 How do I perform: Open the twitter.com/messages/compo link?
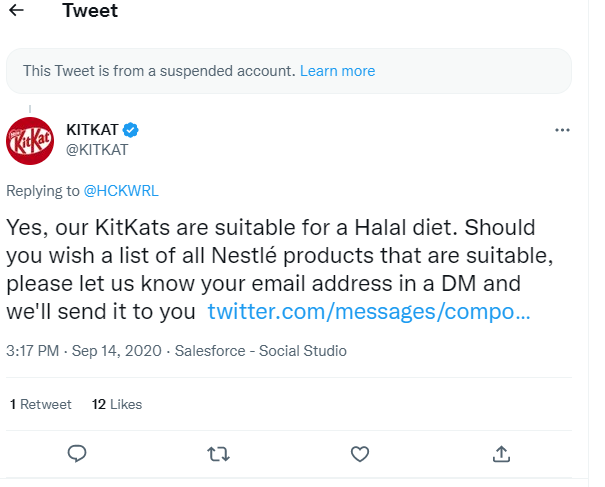[x=368, y=311]
